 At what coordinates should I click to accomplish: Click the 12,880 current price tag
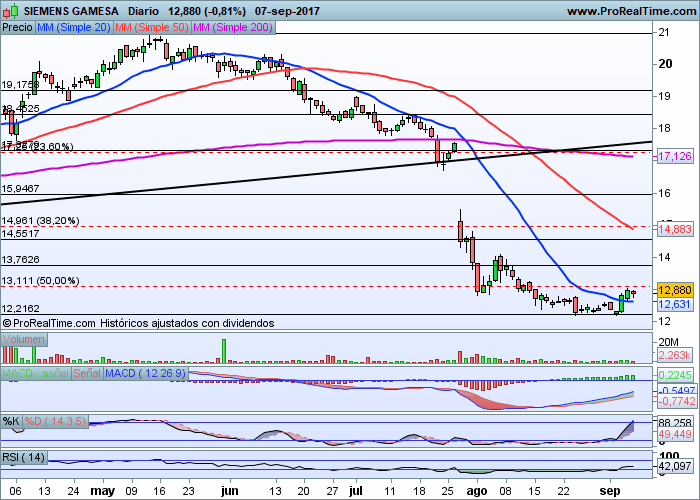point(675,290)
